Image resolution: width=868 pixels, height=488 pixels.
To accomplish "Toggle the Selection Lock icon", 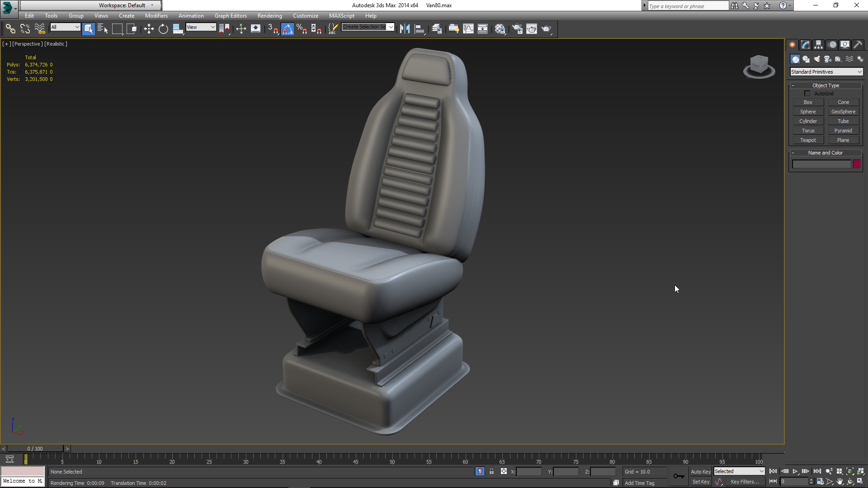I will point(491,471).
